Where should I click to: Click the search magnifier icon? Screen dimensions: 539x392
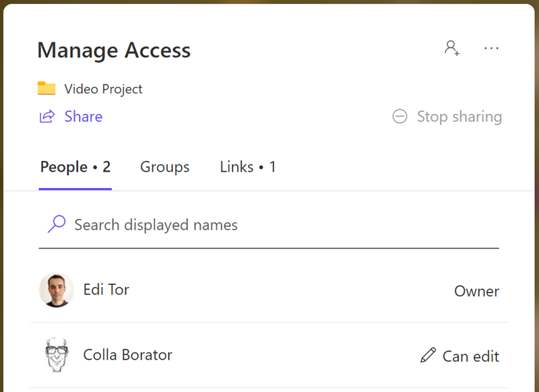(x=57, y=224)
